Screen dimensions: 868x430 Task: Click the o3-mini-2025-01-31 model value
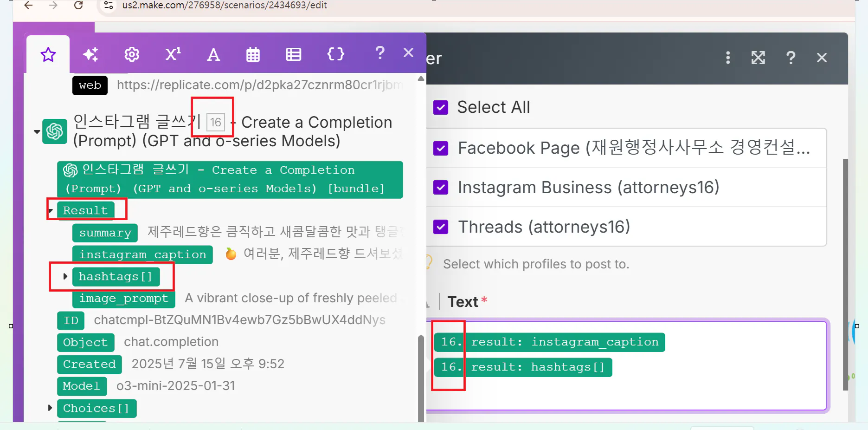(176, 386)
